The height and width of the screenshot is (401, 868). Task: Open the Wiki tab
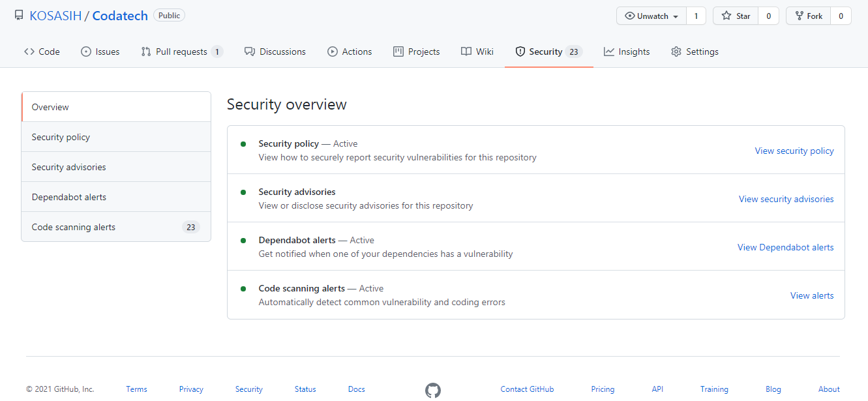pyautogui.click(x=477, y=52)
